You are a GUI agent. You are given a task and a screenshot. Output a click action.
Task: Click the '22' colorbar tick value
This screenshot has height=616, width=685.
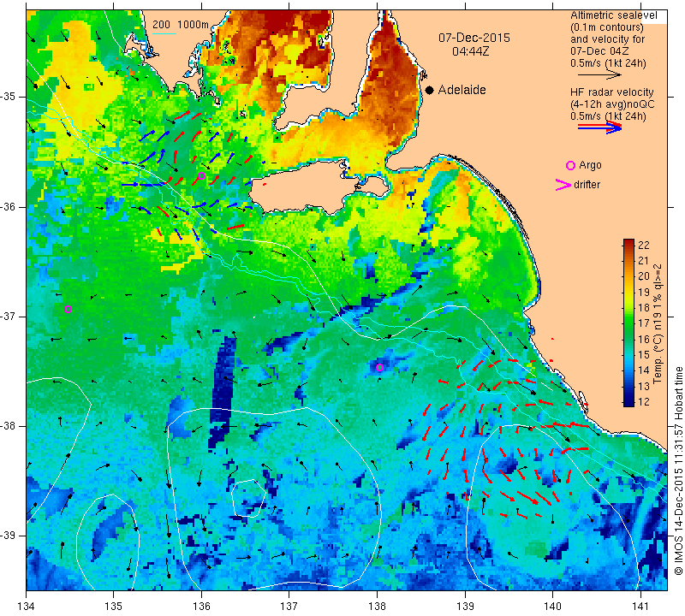coord(644,245)
